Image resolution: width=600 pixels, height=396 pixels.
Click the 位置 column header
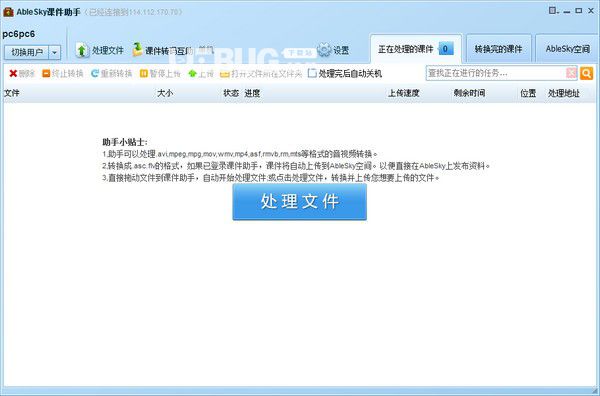point(528,93)
